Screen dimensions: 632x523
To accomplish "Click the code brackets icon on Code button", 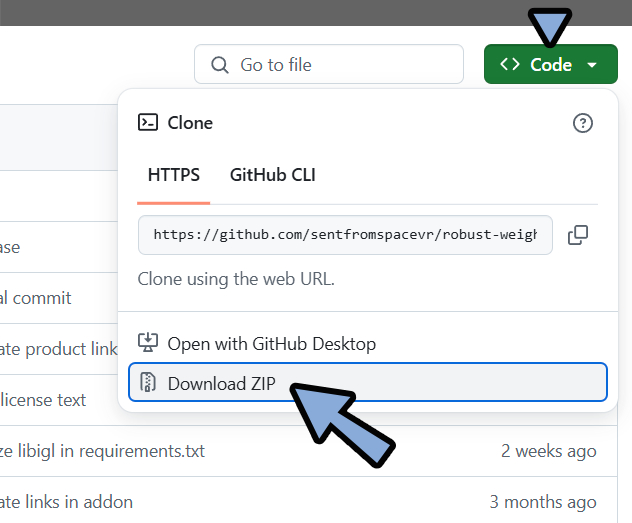I will click(x=510, y=64).
